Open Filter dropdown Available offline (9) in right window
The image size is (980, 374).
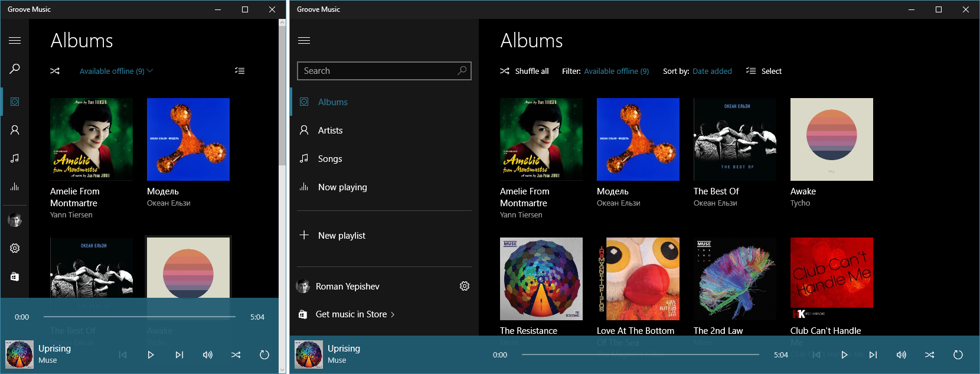pyautogui.click(x=616, y=71)
